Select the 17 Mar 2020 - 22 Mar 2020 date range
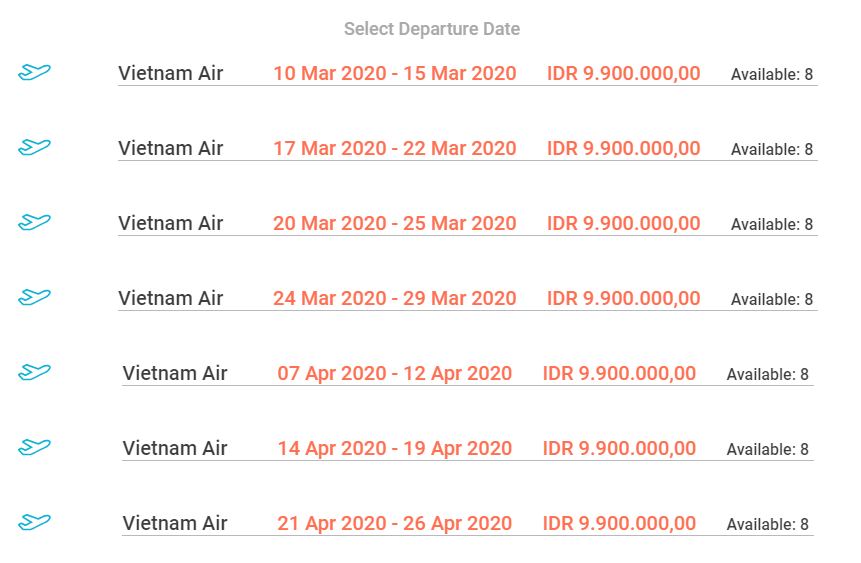 click(x=395, y=148)
